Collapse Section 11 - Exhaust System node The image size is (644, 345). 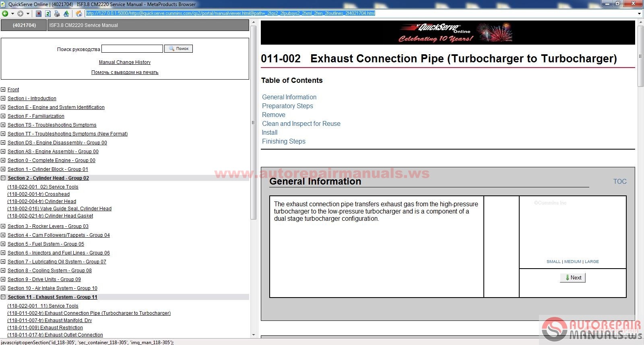click(x=3, y=297)
